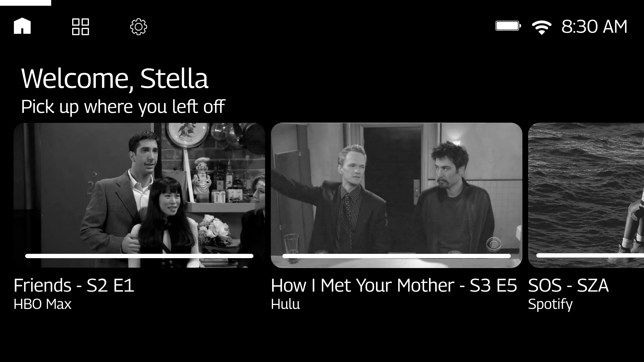This screenshot has width=644, height=362.
Task: Open the HBO Max source label
Action: pos(42,304)
